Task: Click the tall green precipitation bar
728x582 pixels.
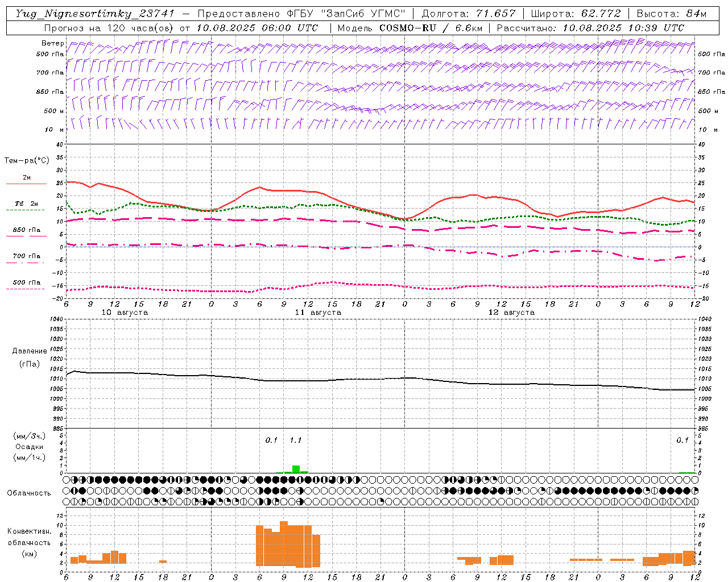Action: (296, 469)
